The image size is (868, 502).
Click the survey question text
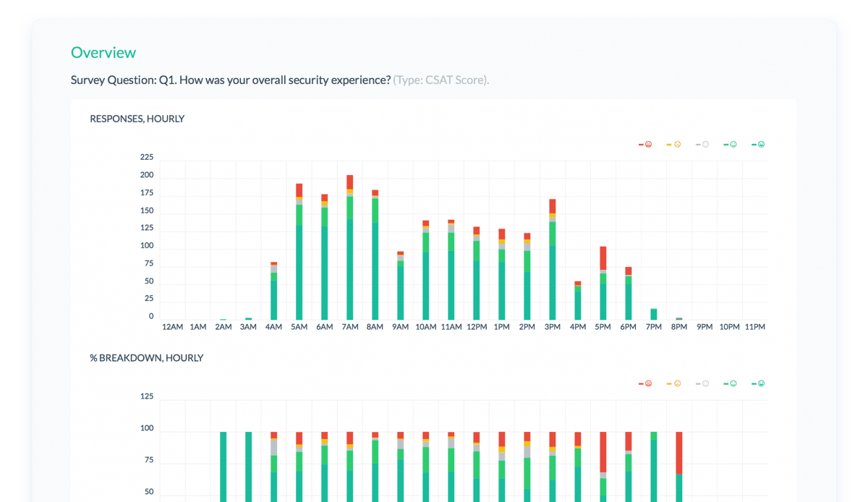231,80
